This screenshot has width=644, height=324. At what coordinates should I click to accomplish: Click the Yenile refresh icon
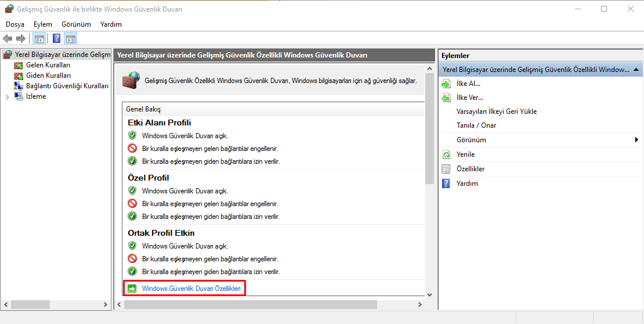[446, 155]
